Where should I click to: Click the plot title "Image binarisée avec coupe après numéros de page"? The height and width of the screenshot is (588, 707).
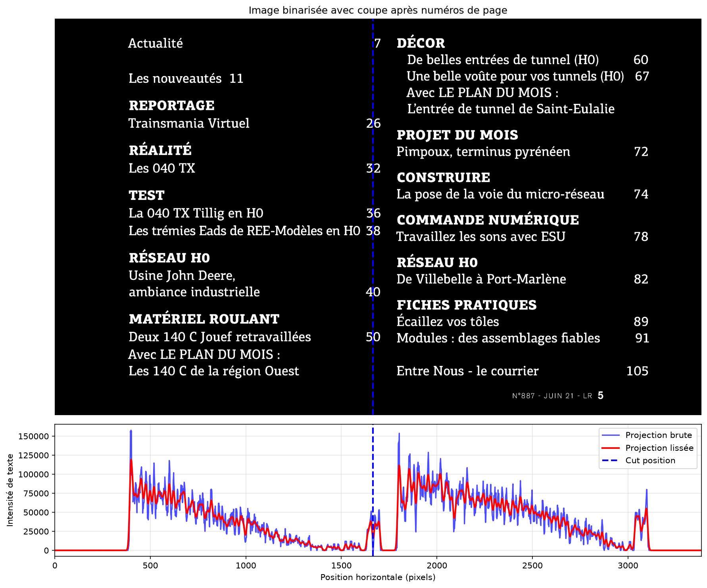(378, 10)
